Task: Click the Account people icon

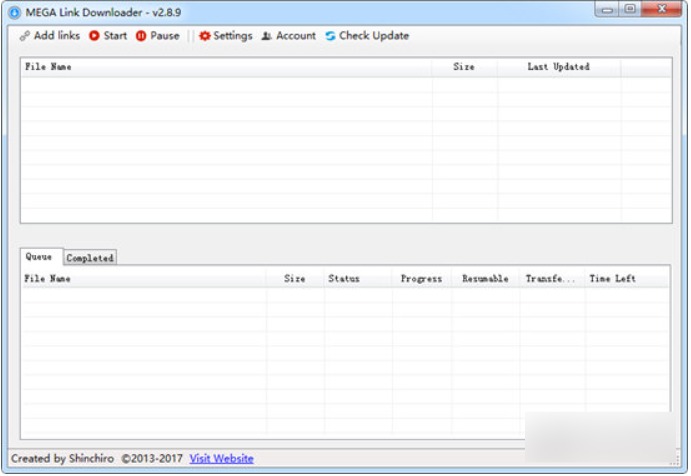Action: (x=267, y=36)
